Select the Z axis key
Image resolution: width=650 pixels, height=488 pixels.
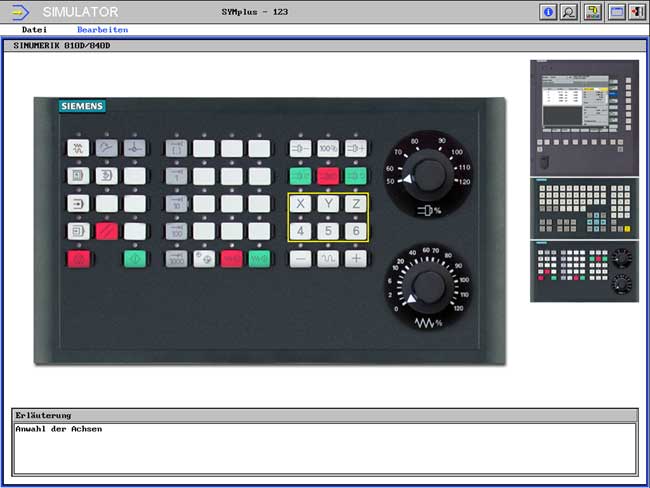(x=355, y=204)
